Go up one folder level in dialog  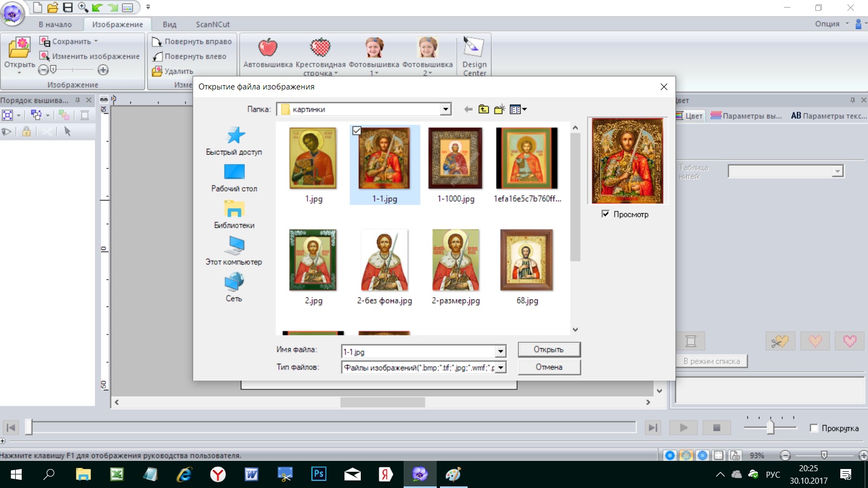coord(484,110)
